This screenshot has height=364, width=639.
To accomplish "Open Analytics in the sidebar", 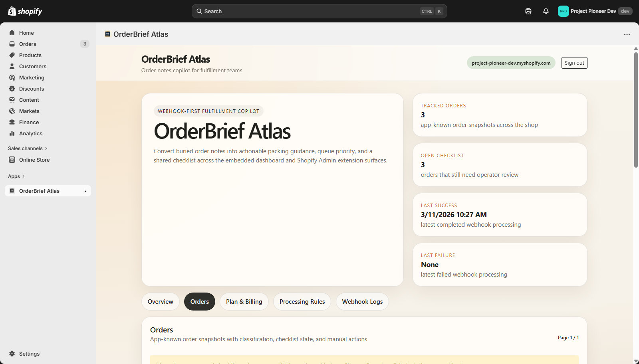I will tap(48, 133).
